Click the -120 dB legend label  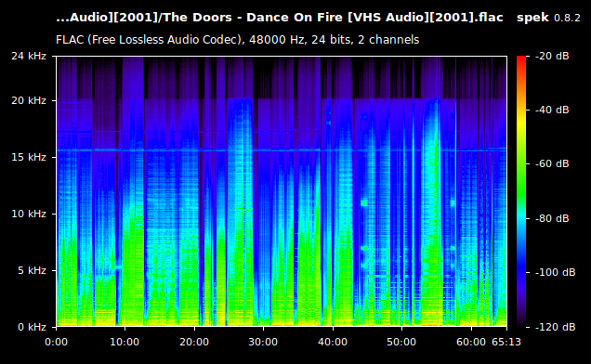click(555, 327)
